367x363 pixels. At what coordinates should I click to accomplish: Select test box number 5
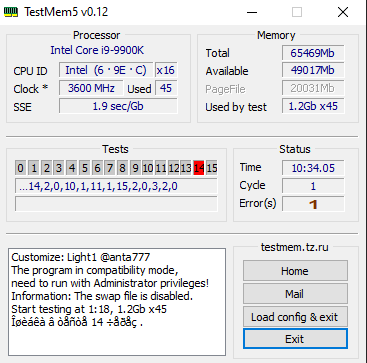coord(84,168)
